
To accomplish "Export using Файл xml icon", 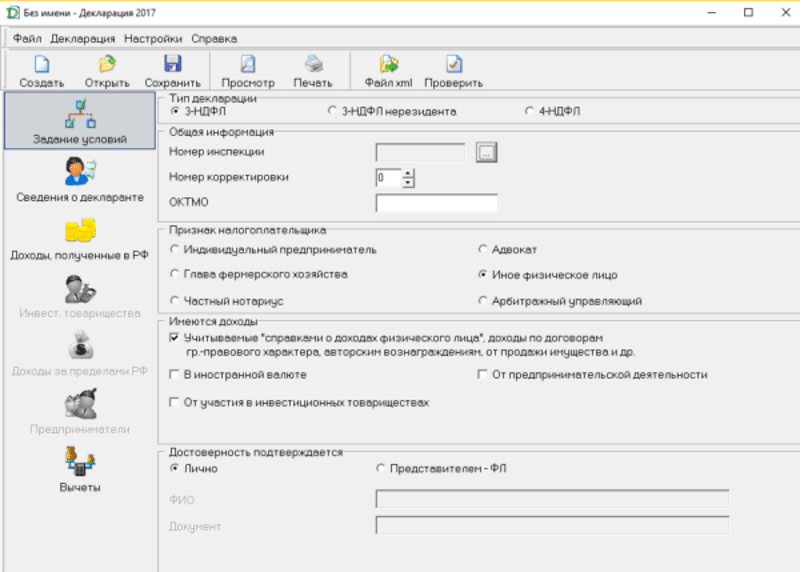I will [389, 65].
